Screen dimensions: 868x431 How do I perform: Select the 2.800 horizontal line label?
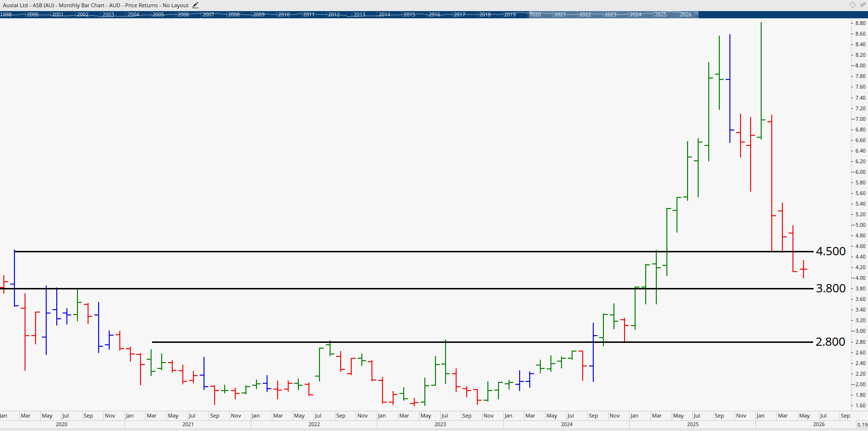pos(830,342)
